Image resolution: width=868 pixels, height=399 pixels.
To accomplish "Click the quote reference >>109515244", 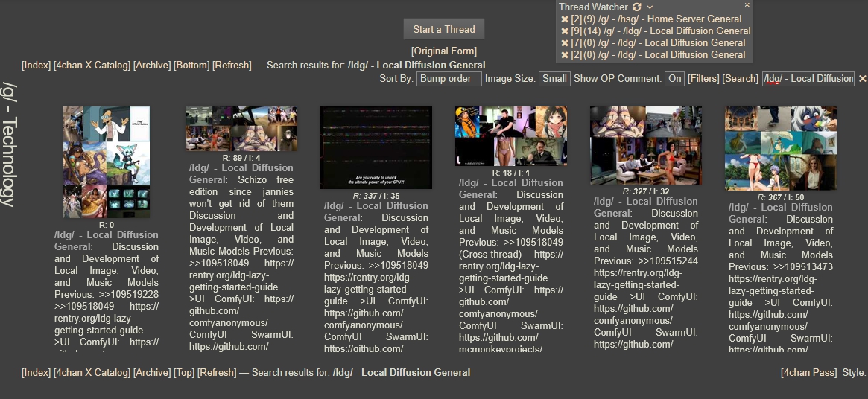I will pyautogui.click(x=668, y=261).
